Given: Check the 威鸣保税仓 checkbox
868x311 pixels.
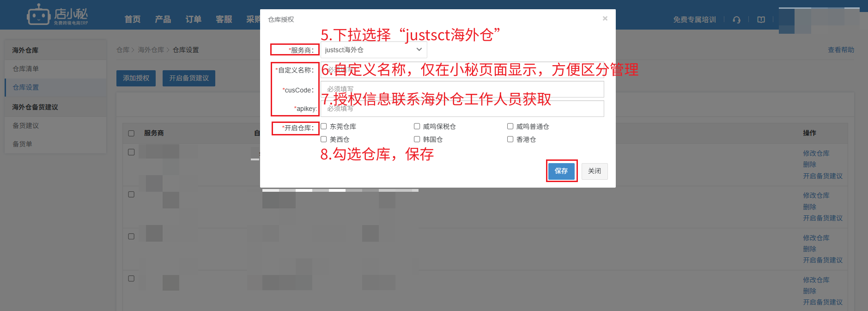Looking at the screenshot, I should click(417, 126).
